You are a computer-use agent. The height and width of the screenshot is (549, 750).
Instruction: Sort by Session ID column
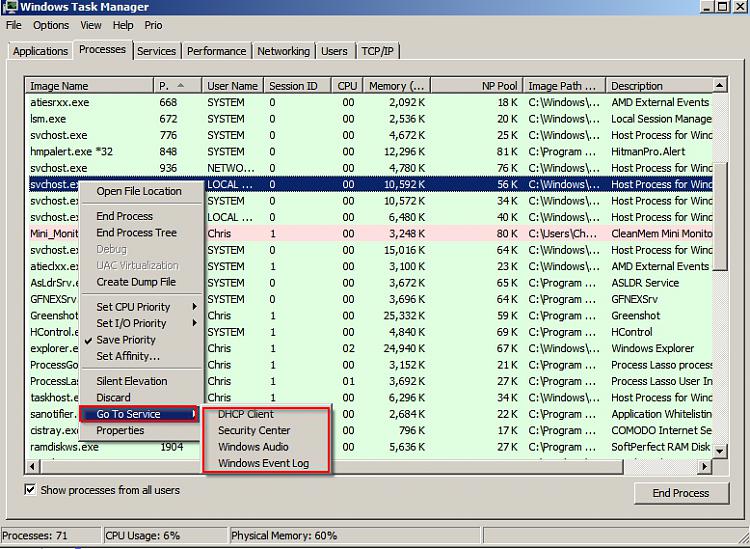click(x=297, y=86)
